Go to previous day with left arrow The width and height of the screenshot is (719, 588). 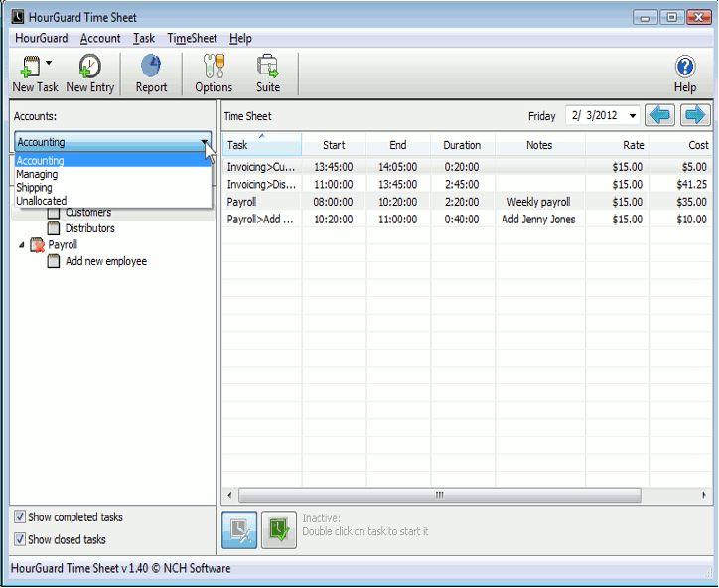(659, 115)
